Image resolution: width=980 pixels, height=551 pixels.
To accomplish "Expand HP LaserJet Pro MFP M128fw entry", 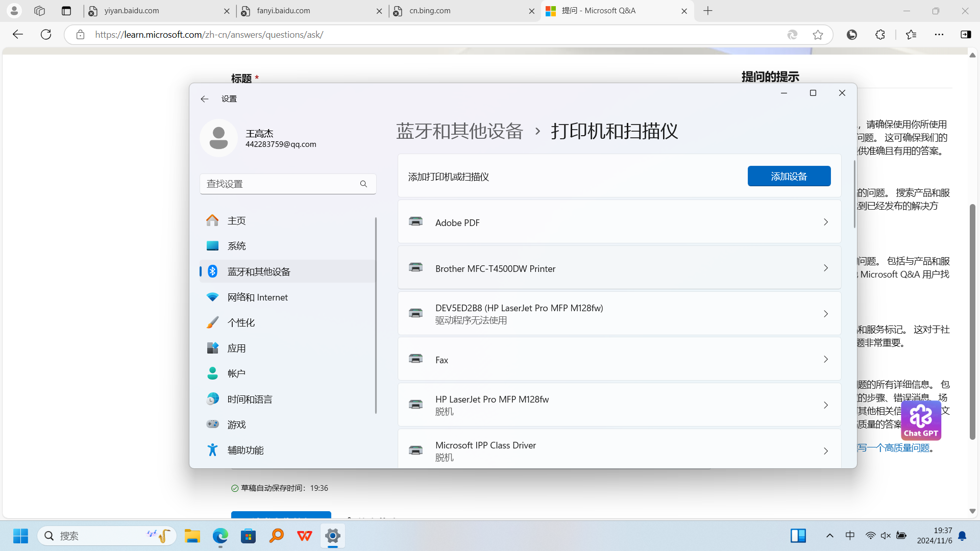I will [x=619, y=405].
